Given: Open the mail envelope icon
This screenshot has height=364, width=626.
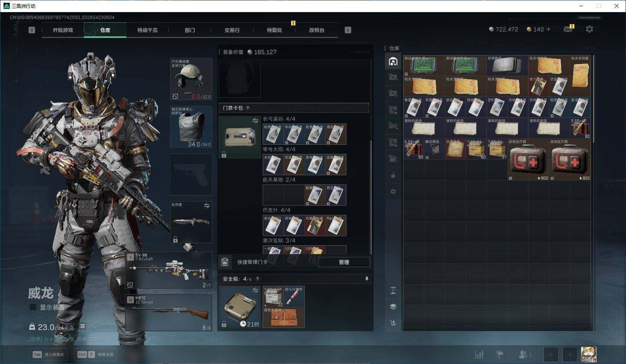Looking at the screenshot, I should (x=568, y=29).
